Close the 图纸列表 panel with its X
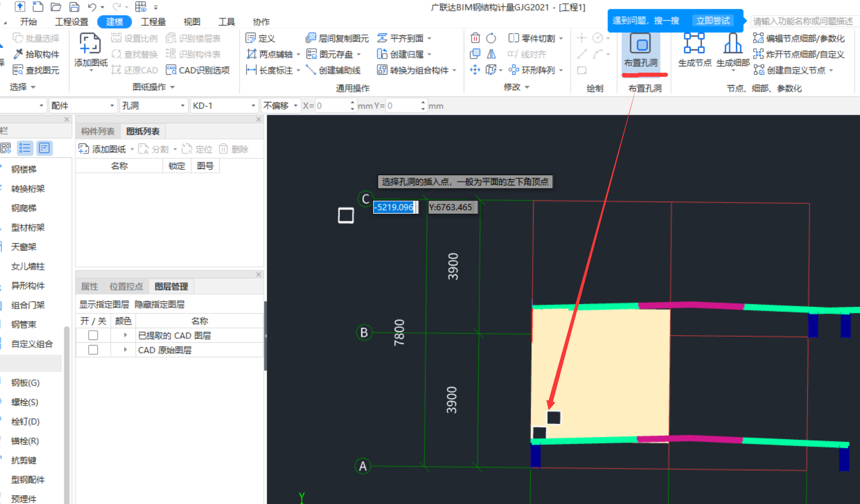 tap(258, 119)
